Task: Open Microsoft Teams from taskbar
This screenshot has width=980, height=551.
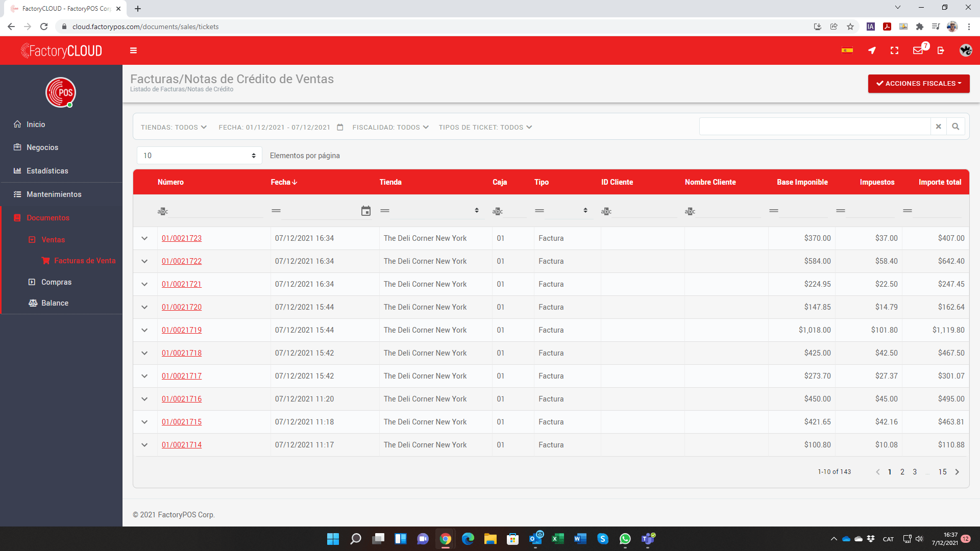Action: point(648,539)
